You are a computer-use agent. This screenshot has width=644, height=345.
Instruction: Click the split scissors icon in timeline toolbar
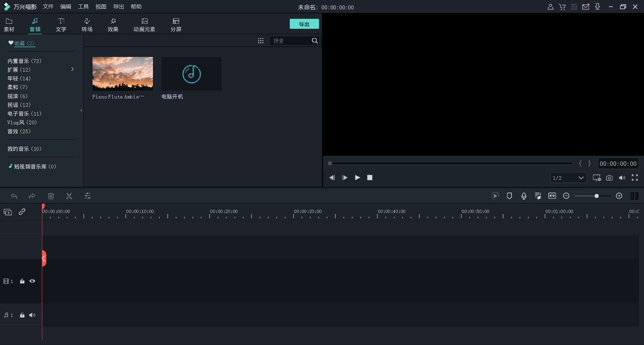69,196
